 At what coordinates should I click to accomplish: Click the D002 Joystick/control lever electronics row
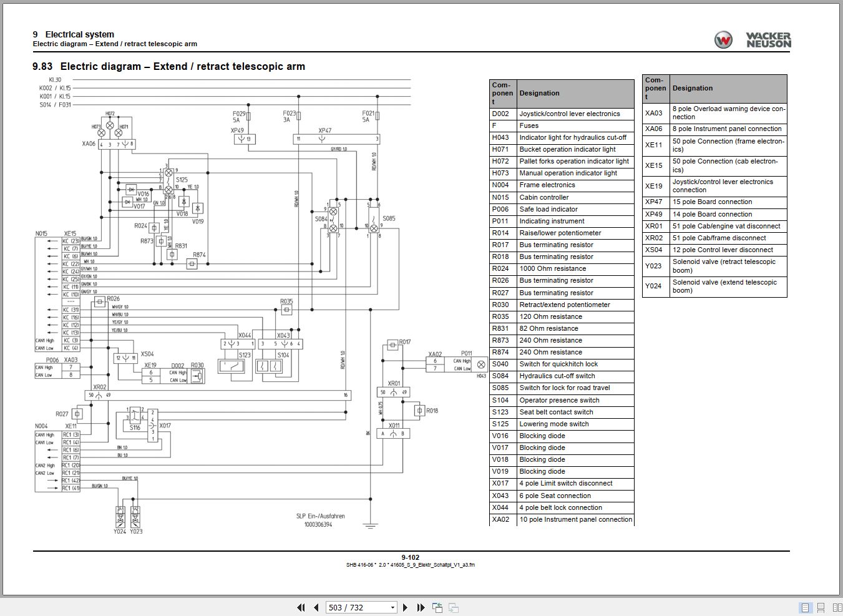561,114
